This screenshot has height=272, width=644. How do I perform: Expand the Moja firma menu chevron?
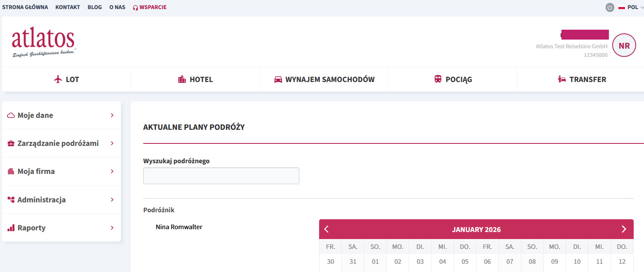(112, 171)
